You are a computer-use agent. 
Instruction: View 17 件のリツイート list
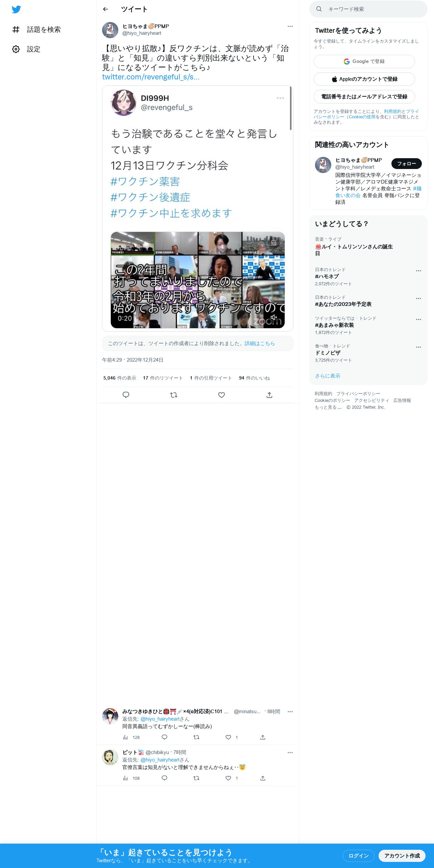[x=163, y=378]
